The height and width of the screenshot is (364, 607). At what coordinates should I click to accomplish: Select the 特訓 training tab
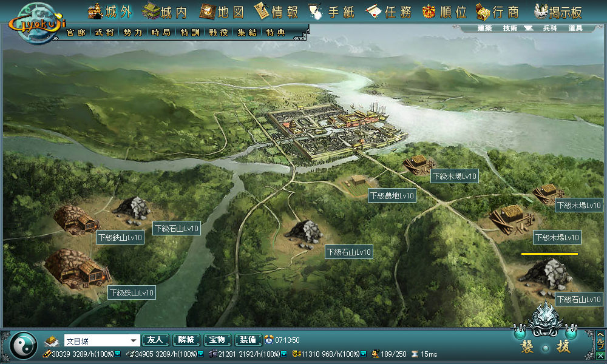click(x=189, y=33)
